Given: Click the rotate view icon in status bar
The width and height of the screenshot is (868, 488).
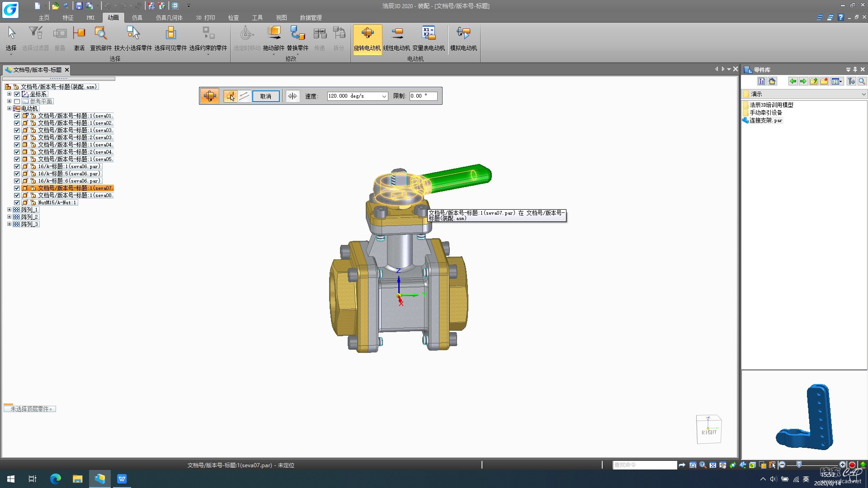Looking at the screenshot, I should pos(732,465).
